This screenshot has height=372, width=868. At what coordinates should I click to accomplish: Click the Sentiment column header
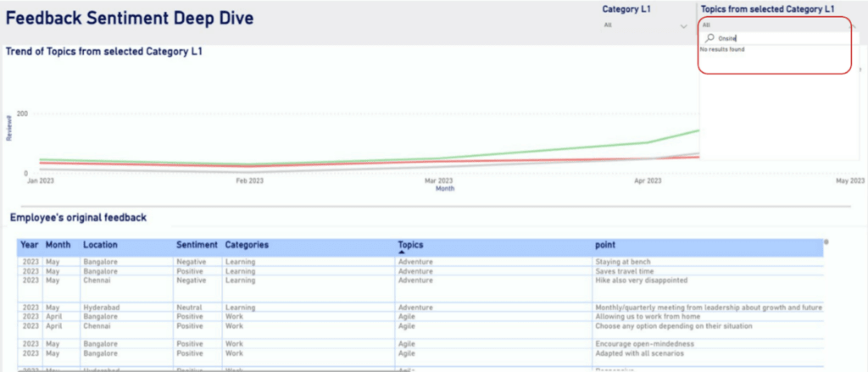196,245
